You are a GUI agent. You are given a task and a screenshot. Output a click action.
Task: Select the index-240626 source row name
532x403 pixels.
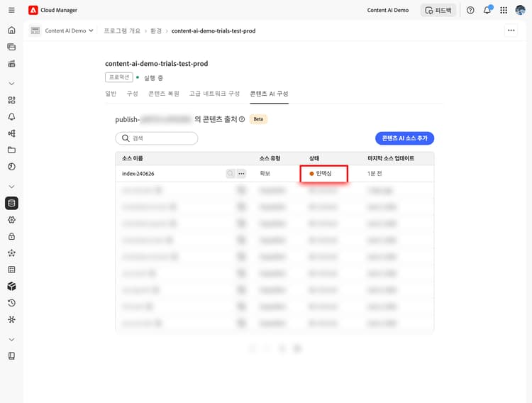[x=138, y=174]
